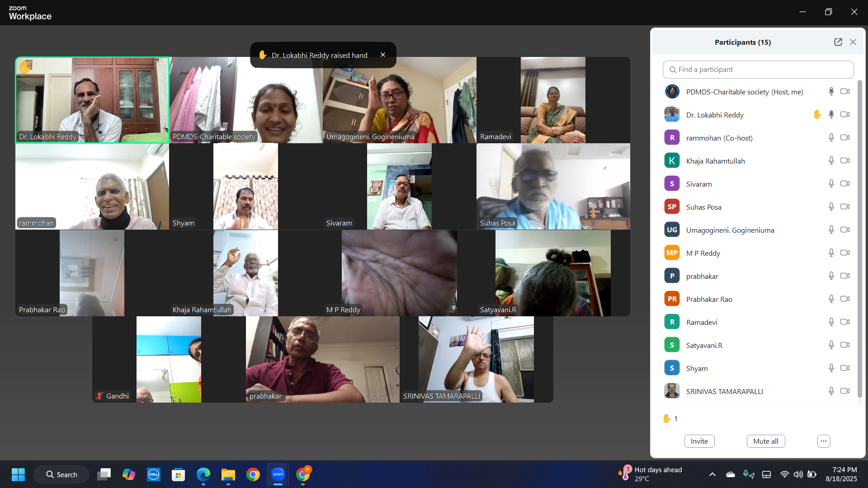This screenshot has height=488, width=868.
Task: Toggle Dr. Lokabhi Reddy's video camera
Action: 845,115
